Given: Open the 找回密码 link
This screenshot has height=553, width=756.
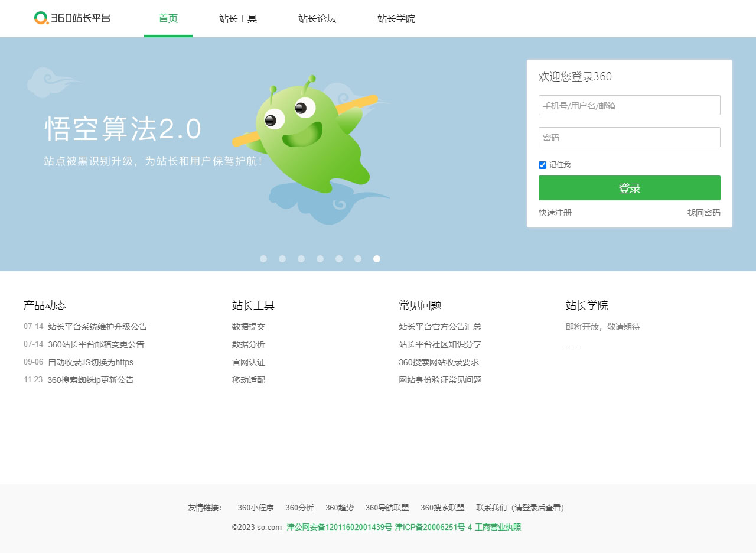Looking at the screenshot, I should (x=703, y=213).
